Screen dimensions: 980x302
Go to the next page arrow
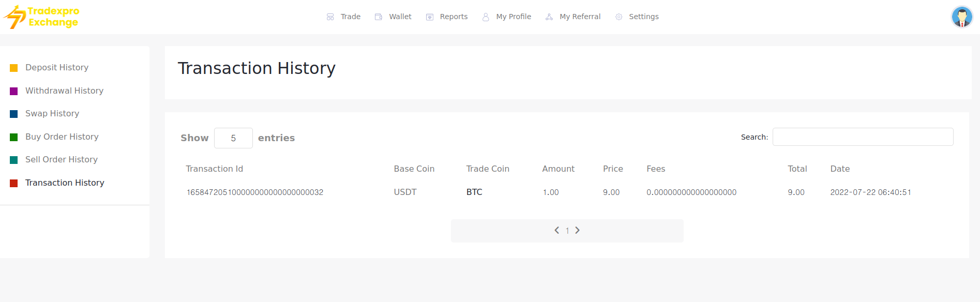(578, 231)
